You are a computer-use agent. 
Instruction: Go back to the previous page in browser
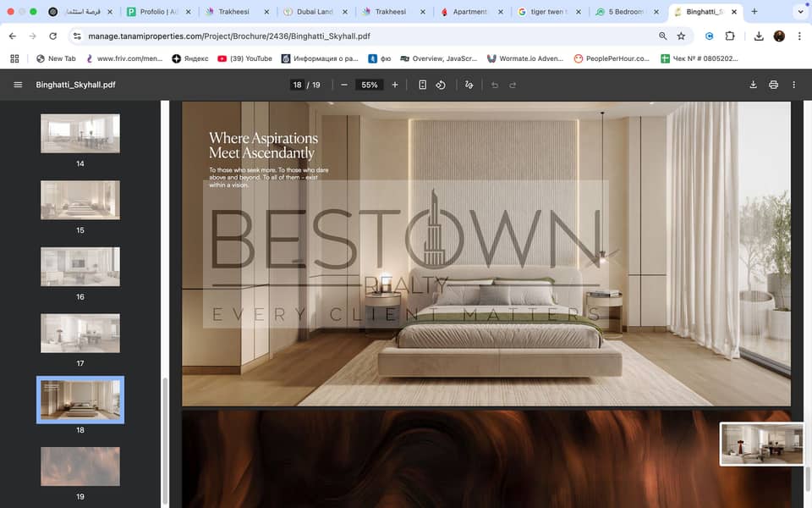coord(13,36)
